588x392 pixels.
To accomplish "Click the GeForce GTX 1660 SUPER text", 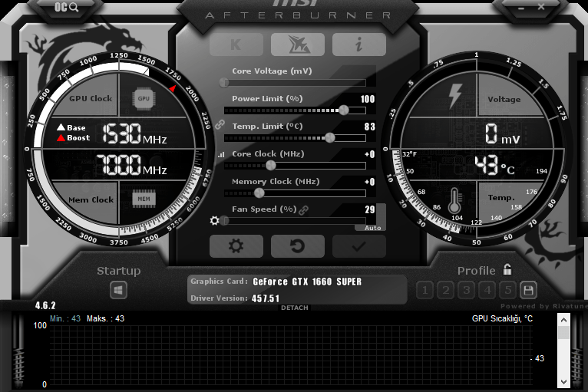I will (307, 282).
